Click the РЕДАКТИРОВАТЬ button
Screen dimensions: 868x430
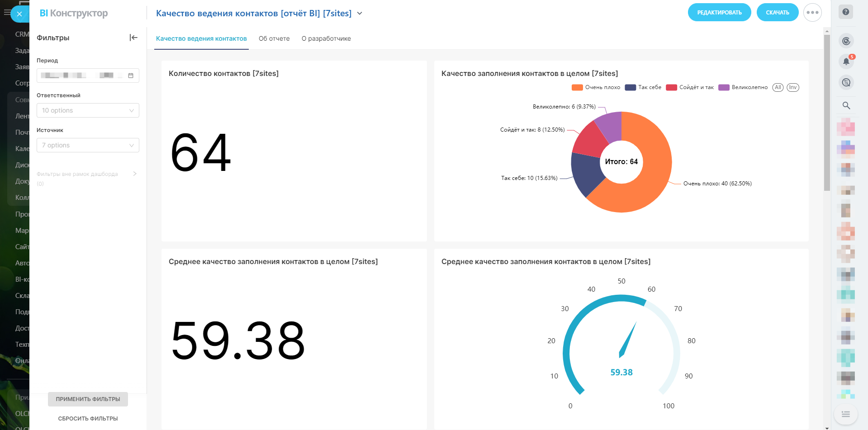click(719, 13)
